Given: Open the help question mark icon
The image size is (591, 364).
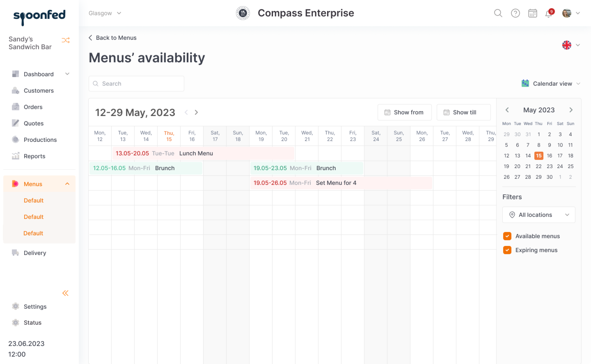Looking at the screenshot, I should 516,13.
